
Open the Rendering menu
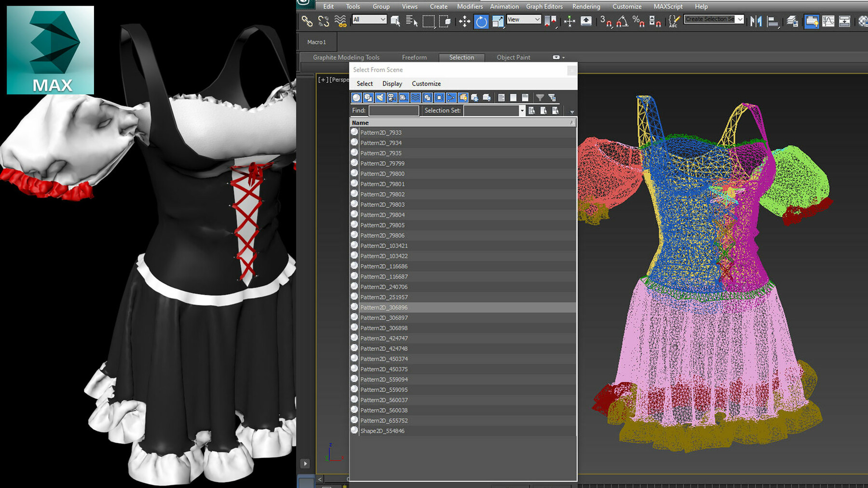(x=586, y=6)
